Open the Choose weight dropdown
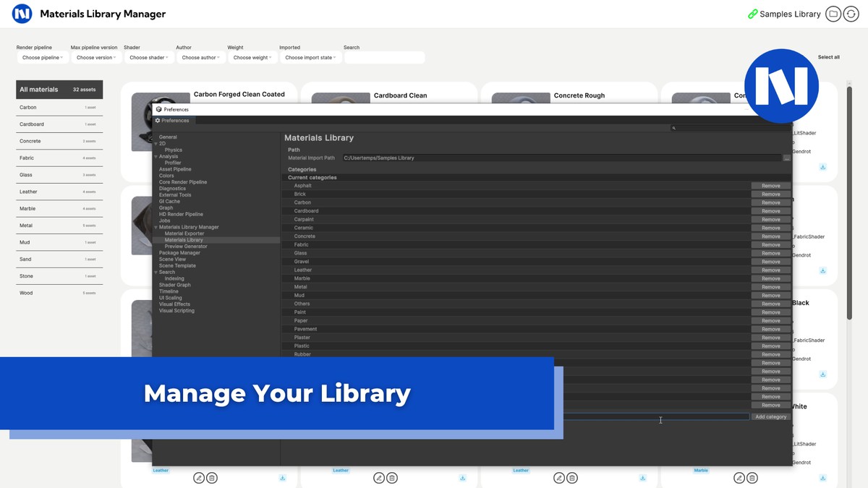 pos(252,57)
